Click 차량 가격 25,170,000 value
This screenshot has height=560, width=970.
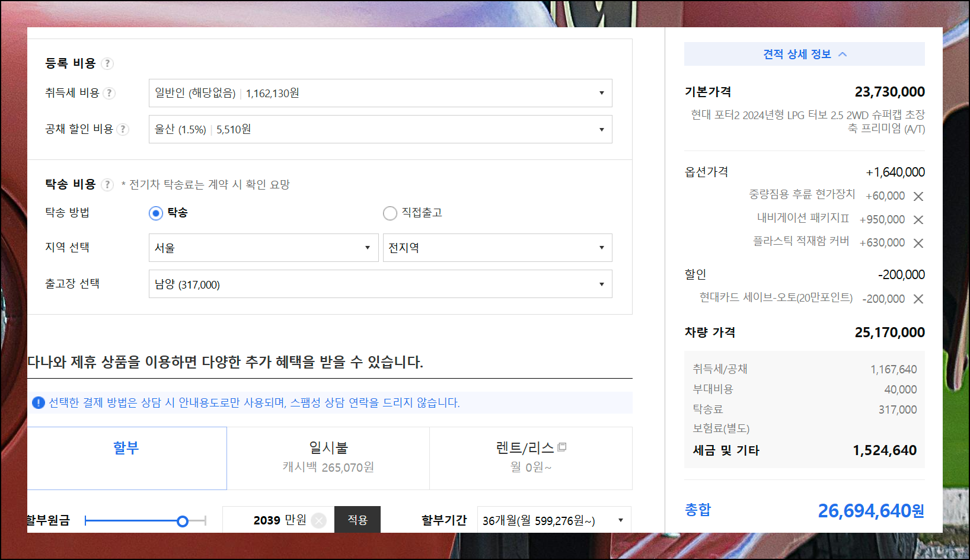[889, 332]
